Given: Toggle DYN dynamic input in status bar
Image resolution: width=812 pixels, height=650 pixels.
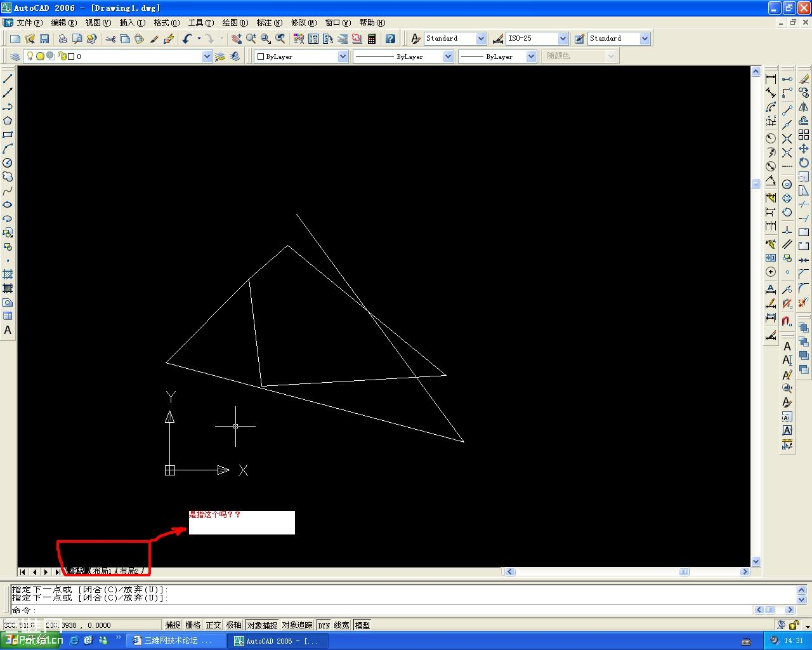Looking at the screenshot, I should (x=324, y=625).
